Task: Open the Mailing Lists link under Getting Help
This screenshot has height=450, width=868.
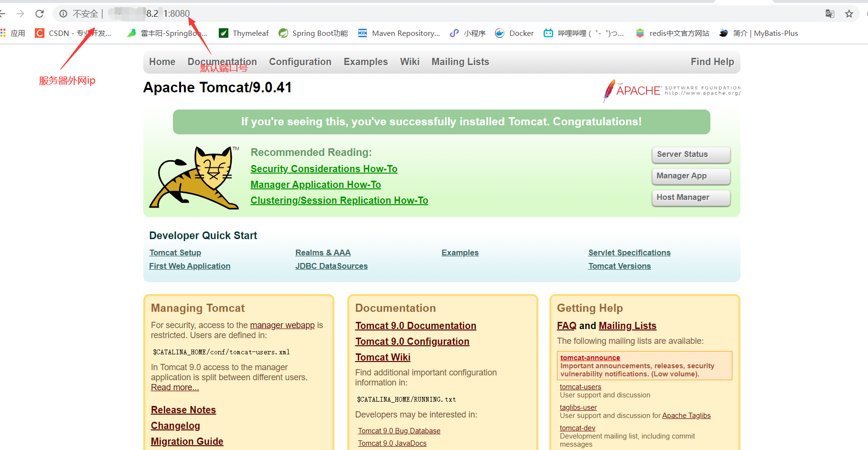Action: 628,326
